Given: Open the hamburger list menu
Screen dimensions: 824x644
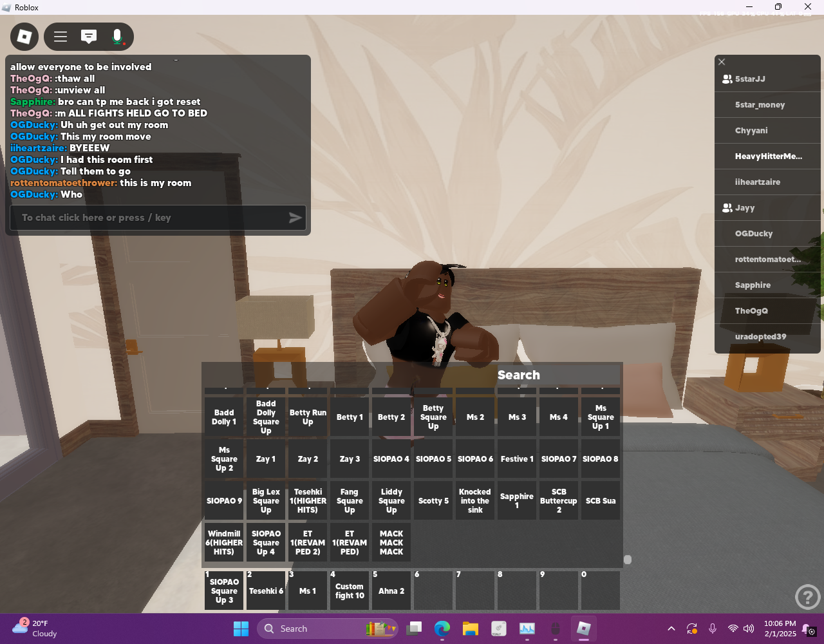Looking at the screenshot, I should coord(61,37).
